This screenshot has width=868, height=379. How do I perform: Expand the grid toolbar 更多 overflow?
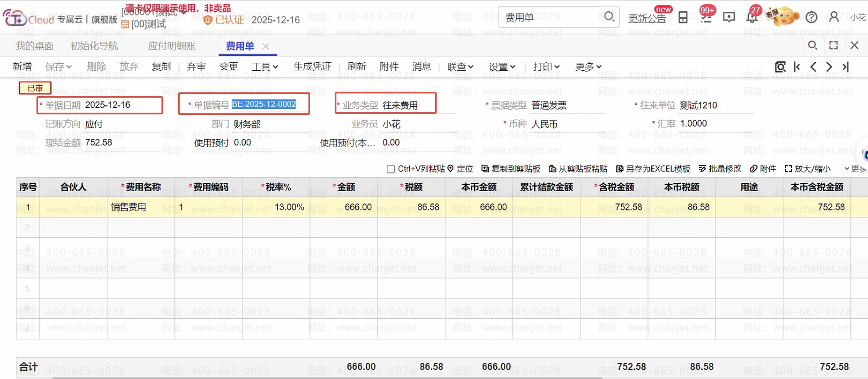pyautogui.click(x=855, y=169)
